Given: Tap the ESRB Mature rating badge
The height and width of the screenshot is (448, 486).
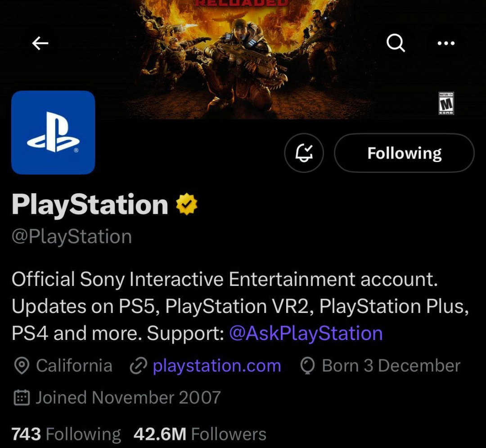Looking at the screenshot, I should [x=446, y=103].
